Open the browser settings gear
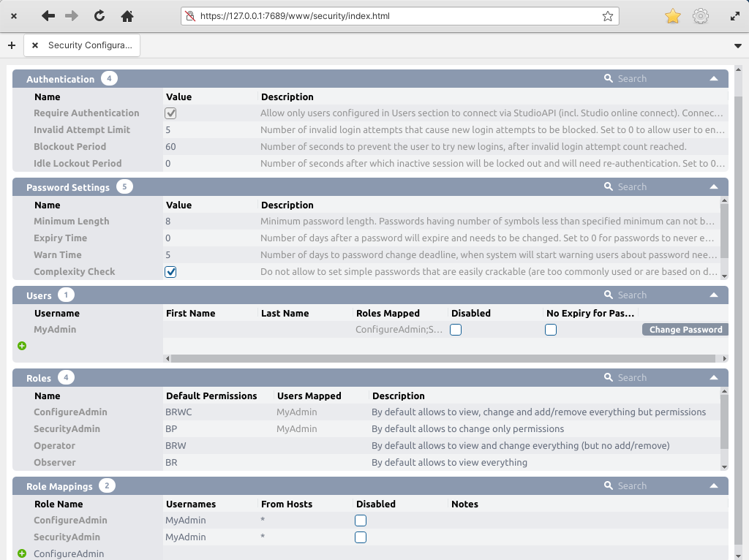The width and height of the screenshot is (749, 560). [701, 16]
